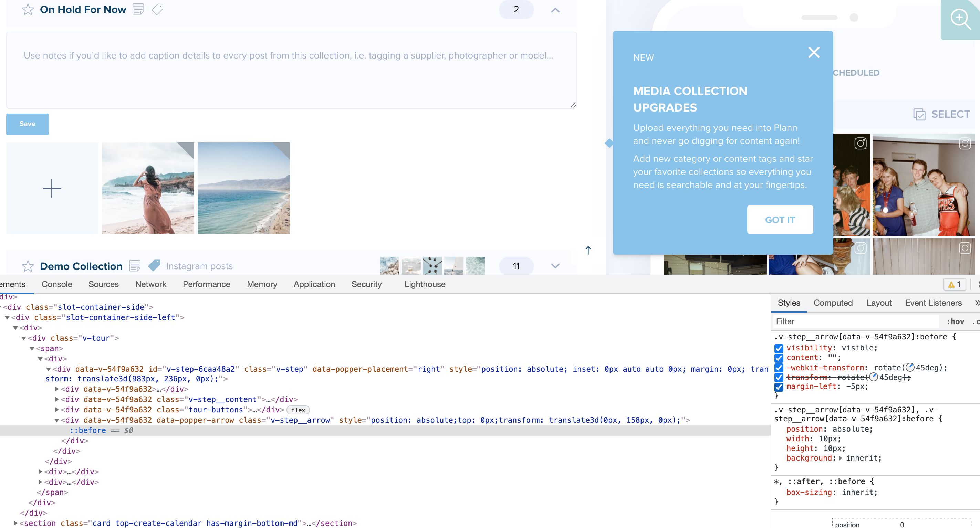This screenshot has width=980, height=528.
Task: Click the Demo Collection blue tag icon
Action: 154,265
